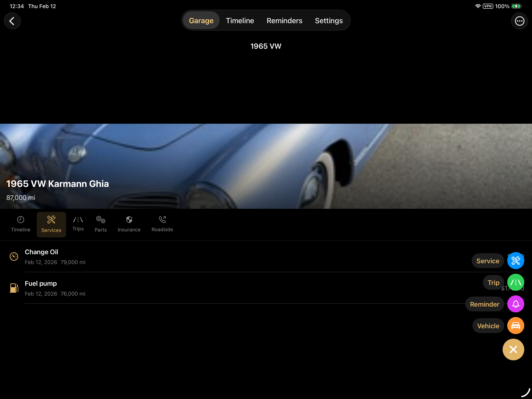Tap the 12:34 clock in status bar

[x=17, y=6]
